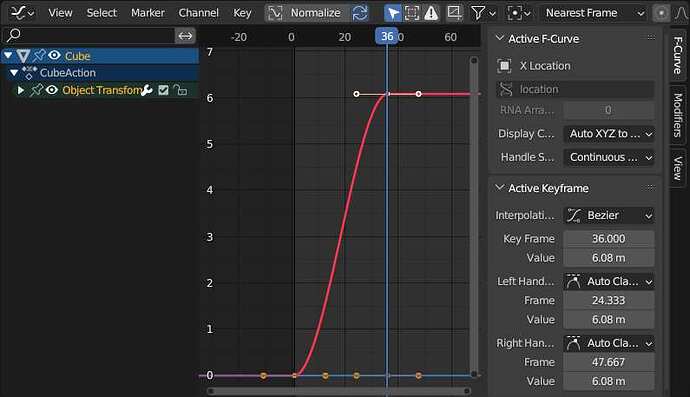The width and height of the screenshot is (690, 397).
Task: Collapse the CubeAction row
Action: point(14,72)
